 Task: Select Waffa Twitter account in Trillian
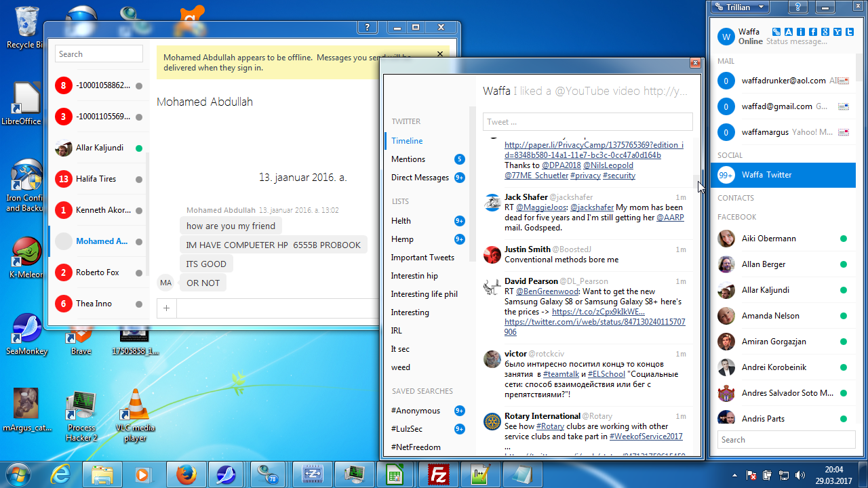coord(783,175)
